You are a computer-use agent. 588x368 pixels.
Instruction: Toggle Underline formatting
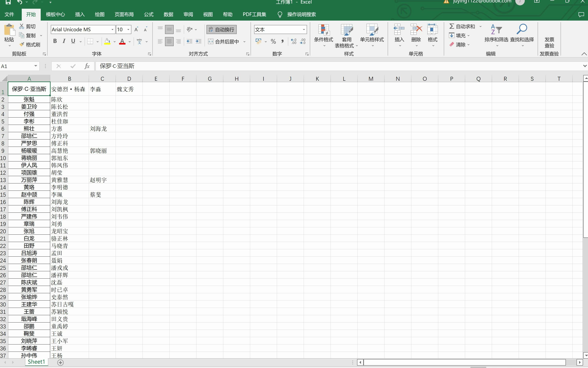[73, 41]
